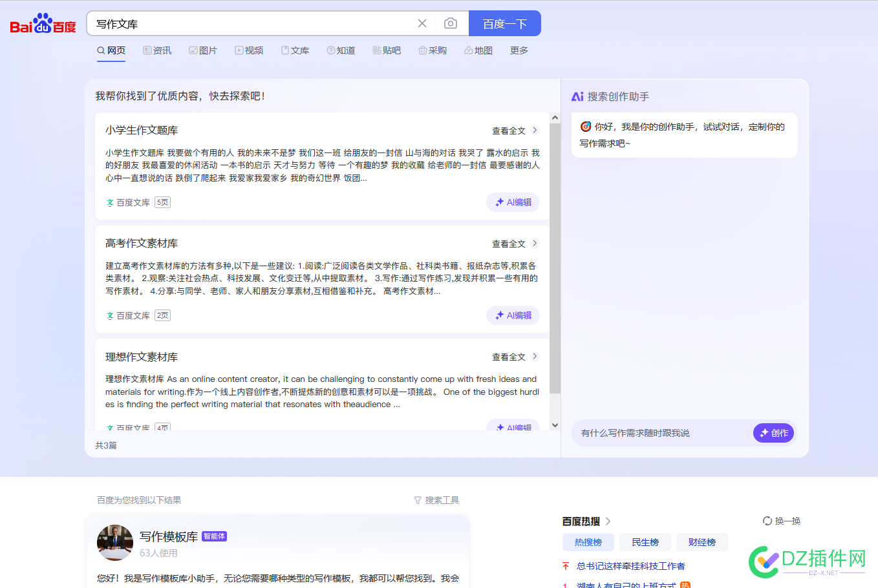Click the 写作模板库 avatar thumbnail
This screenshot has height=588, width=878.
point(115,542)
